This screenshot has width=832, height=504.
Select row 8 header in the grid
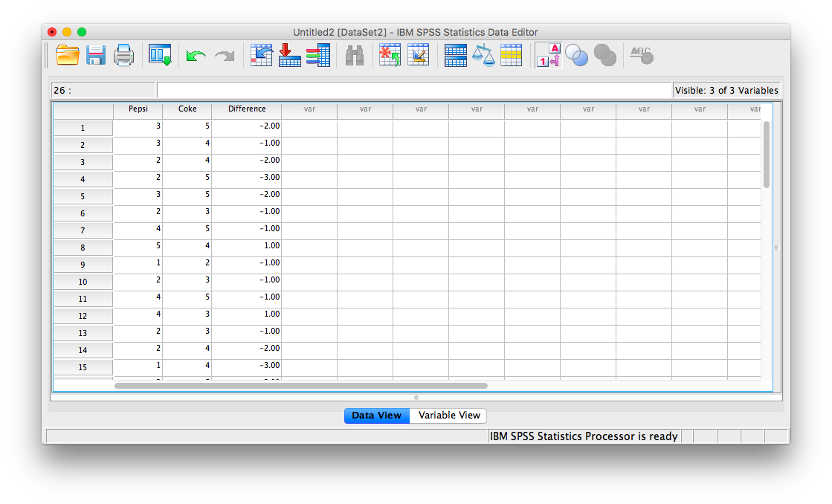(x=83, y=248)
